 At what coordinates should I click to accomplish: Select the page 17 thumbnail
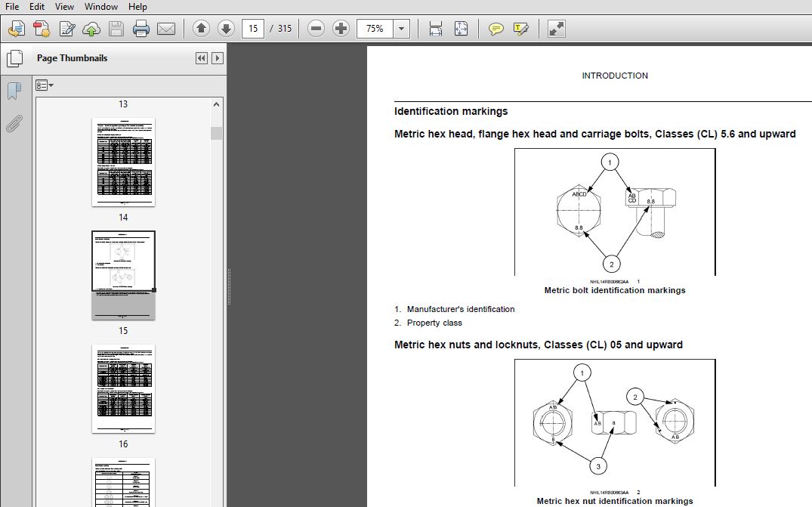click(x=123, y=482)
